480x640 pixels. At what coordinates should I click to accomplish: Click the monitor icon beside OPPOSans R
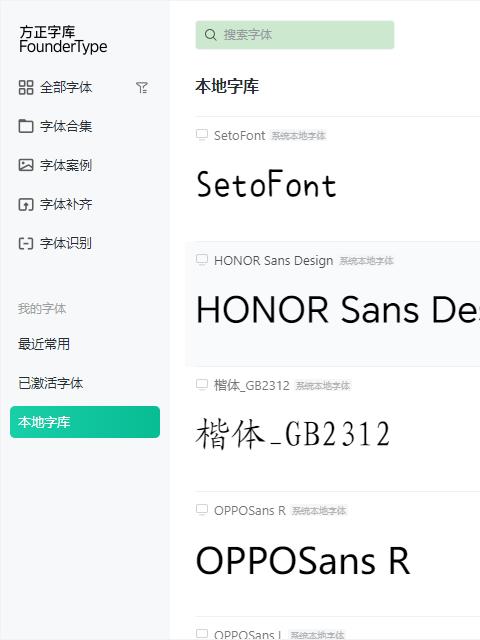pyautogui.click(x=202, y=510)
